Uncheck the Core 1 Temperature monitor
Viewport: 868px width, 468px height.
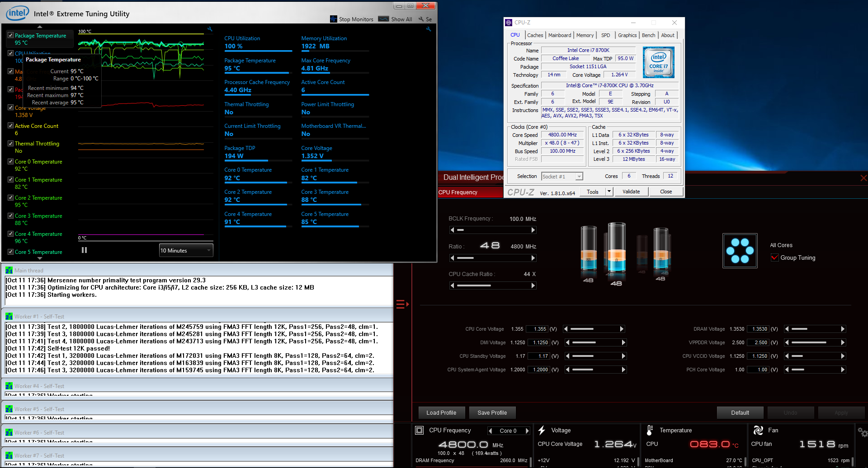click(10, 179)
